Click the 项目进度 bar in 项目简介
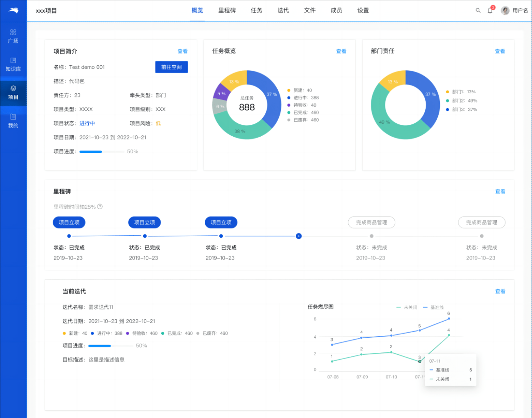 click(102, 152)
